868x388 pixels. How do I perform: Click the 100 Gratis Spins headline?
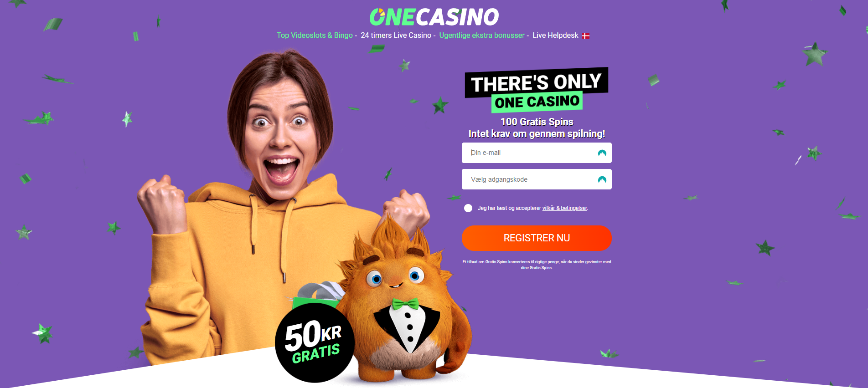pyautogui.click(x=537, y=122)
